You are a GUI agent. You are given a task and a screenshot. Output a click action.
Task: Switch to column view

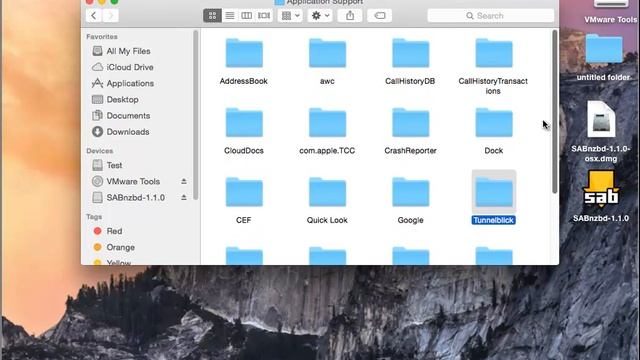coord(247,16)
